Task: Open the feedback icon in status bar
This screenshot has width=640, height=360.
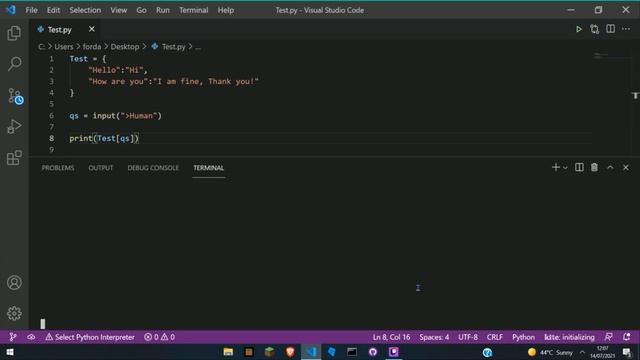Action: 608,337
